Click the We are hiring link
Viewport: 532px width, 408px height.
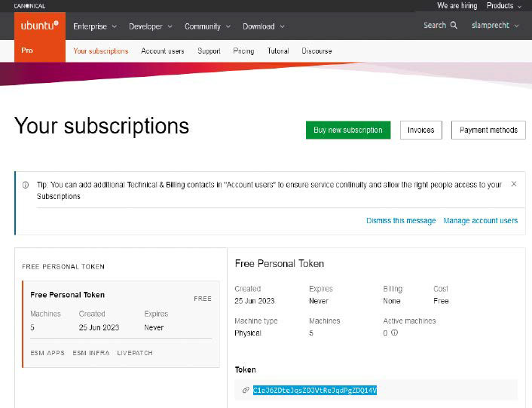click(x=457, y=5)
